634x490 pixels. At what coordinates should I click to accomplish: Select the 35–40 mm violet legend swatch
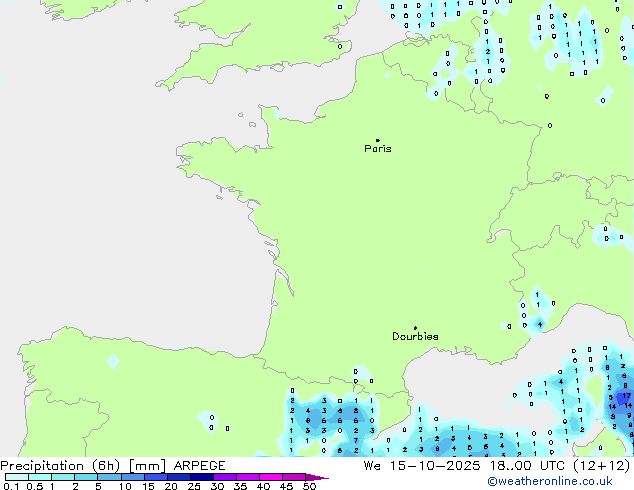click(x=248, y=477)
